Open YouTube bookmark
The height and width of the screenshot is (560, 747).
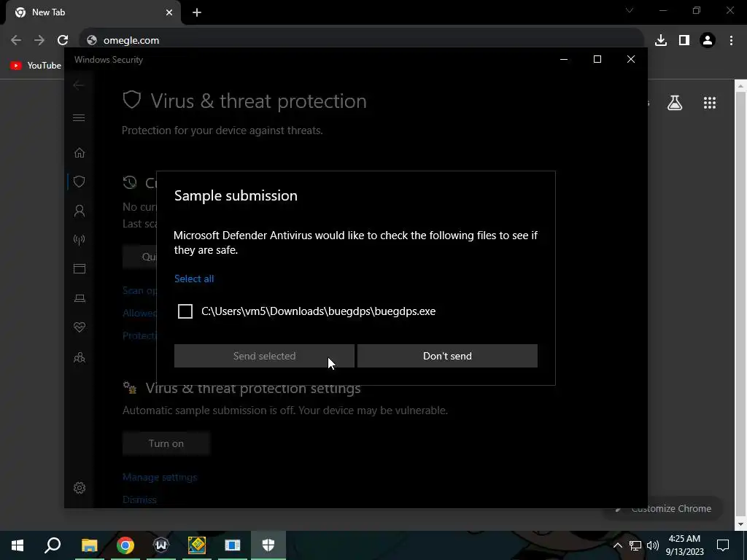36,65
